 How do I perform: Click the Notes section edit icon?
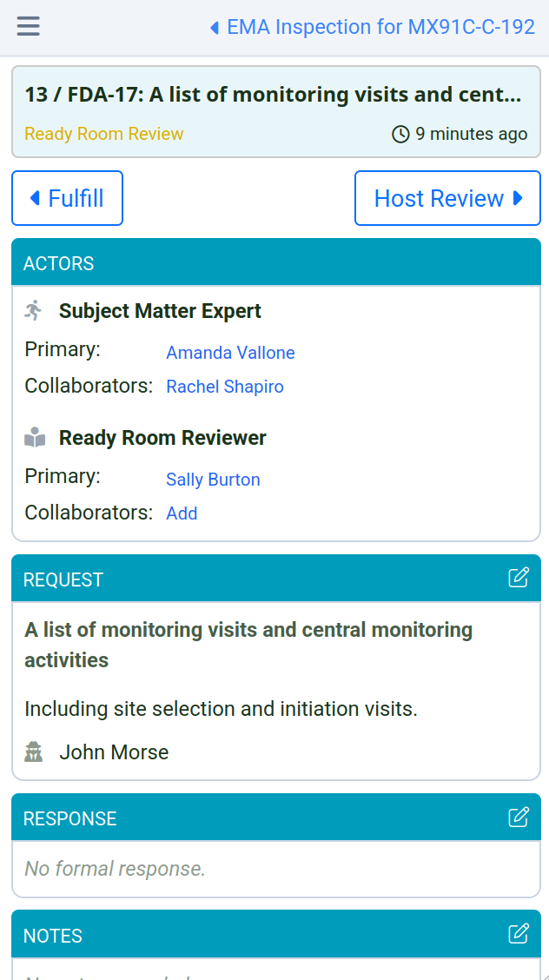518,934
